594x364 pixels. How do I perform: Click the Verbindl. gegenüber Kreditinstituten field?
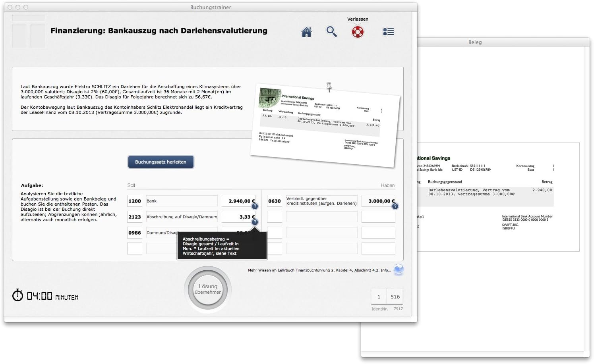click(x=321, y=201)
